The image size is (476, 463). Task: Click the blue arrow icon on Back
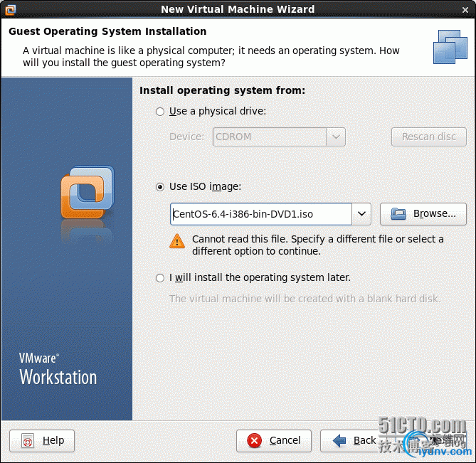[339, 440]
